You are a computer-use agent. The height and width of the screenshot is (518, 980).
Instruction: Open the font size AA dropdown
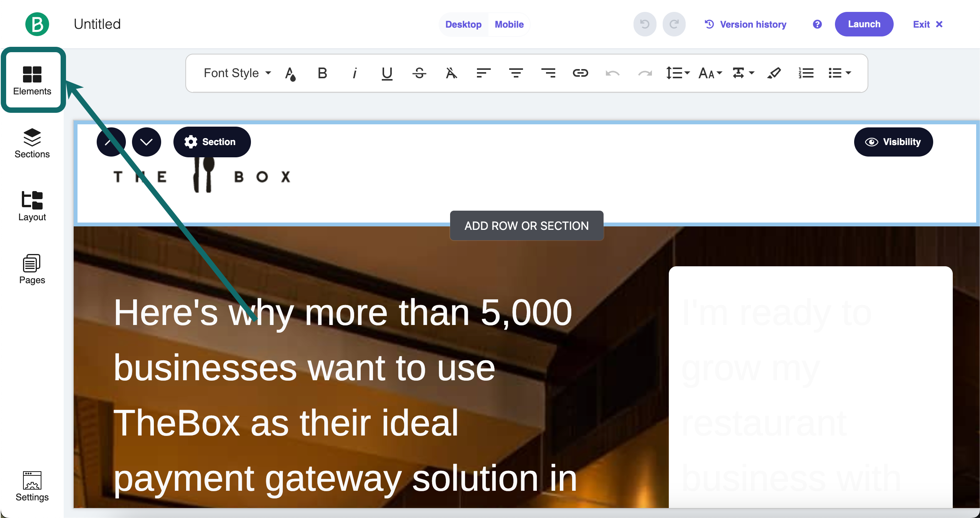[x=710, y=73]
